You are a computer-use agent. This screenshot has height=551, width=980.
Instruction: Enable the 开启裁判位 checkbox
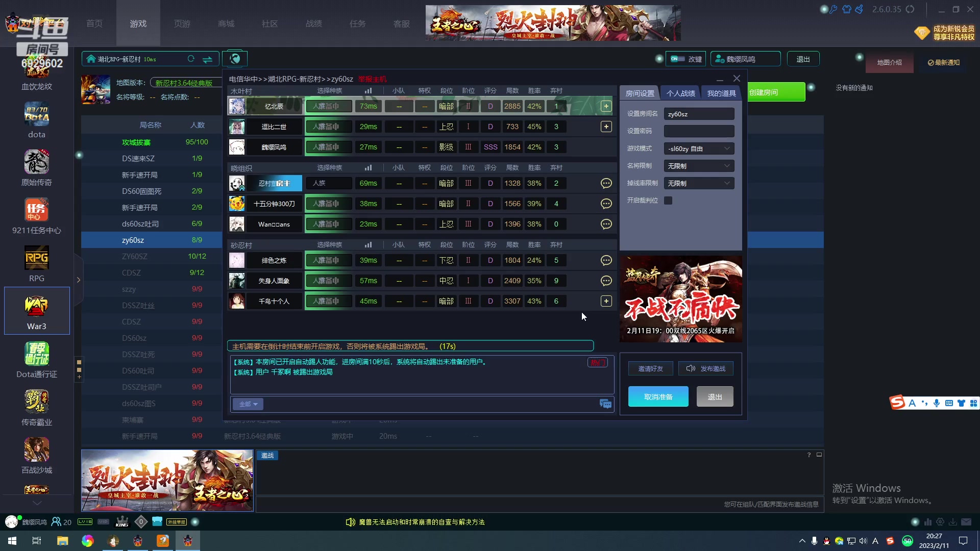point(668,201)
